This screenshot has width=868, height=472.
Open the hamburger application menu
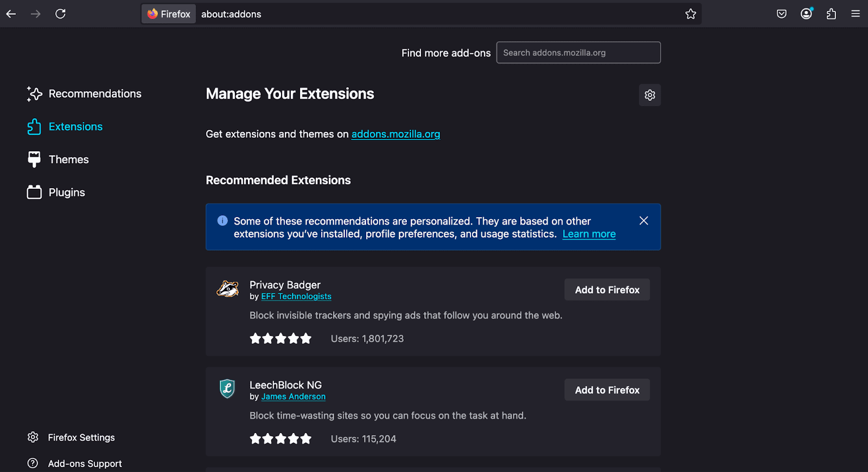856,14
